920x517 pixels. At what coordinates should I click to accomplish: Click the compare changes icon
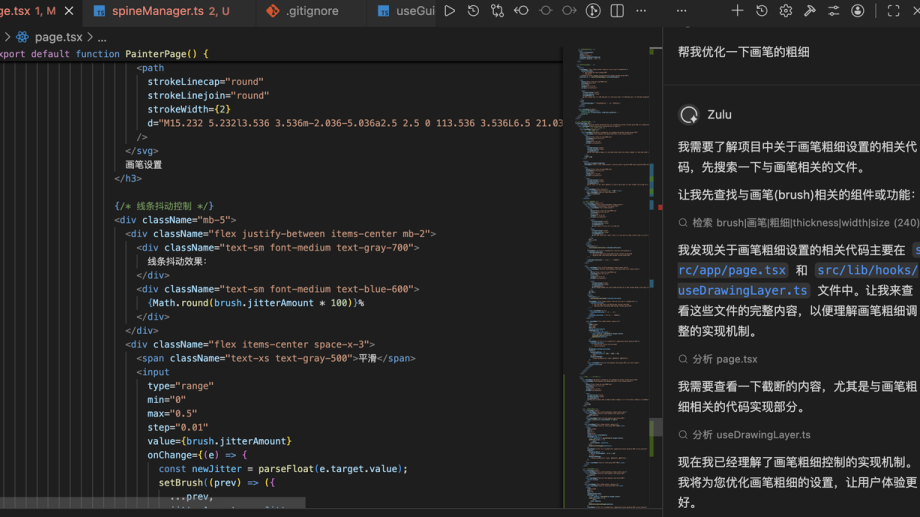tap(497, 11)
